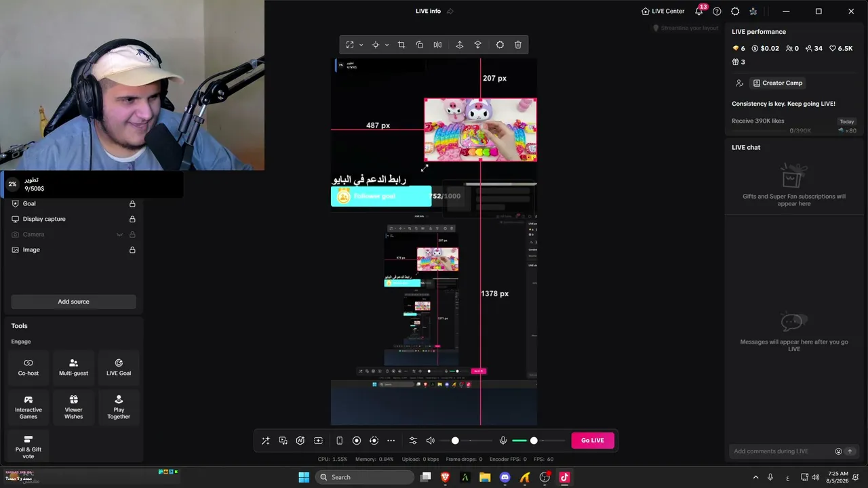
Task: Select the Image source
Action: coord(73,249)
